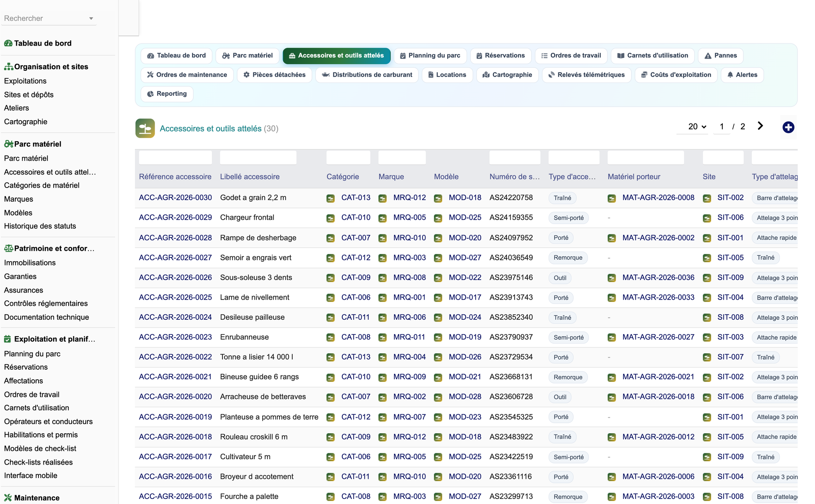Open the Coûts d'exploitation tab
This screenshot has height=504, width=815.
[x=676, y=75]
